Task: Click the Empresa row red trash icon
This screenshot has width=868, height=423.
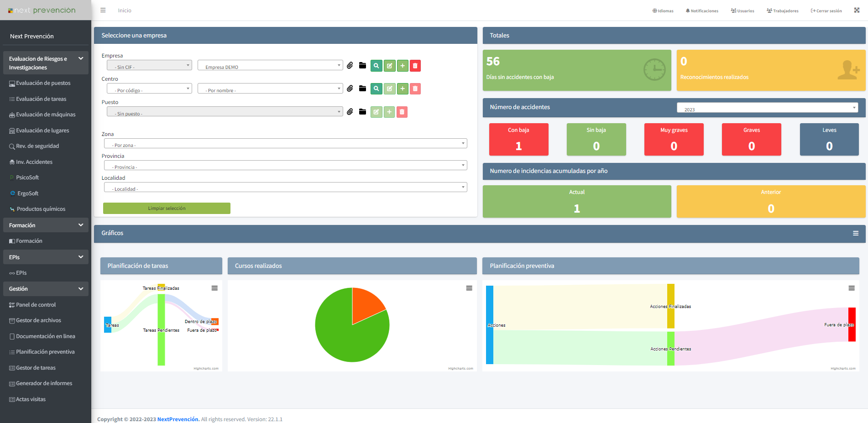Action: (x=415, y=66)
